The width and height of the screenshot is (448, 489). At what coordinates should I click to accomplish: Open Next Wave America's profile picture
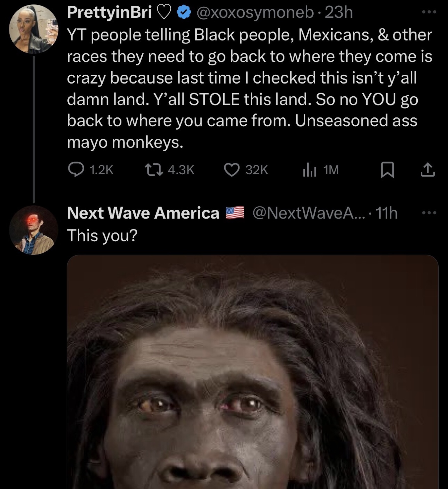[x=34, y=230]
